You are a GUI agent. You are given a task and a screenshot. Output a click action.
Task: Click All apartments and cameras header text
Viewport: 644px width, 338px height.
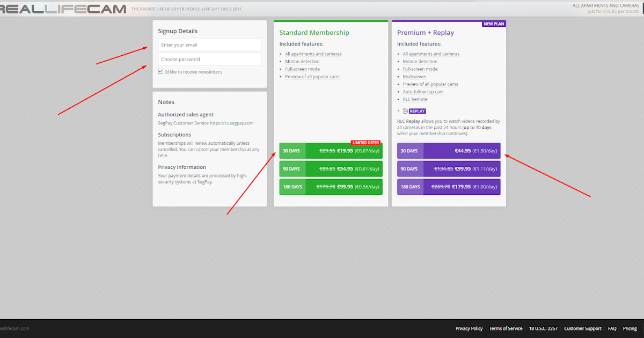tap(606, 5)
